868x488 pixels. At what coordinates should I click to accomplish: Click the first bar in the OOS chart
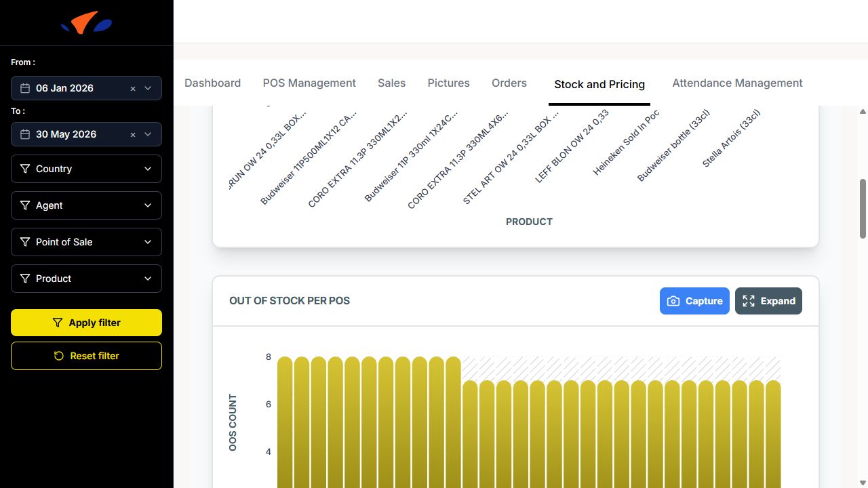(x=285, y=422)
